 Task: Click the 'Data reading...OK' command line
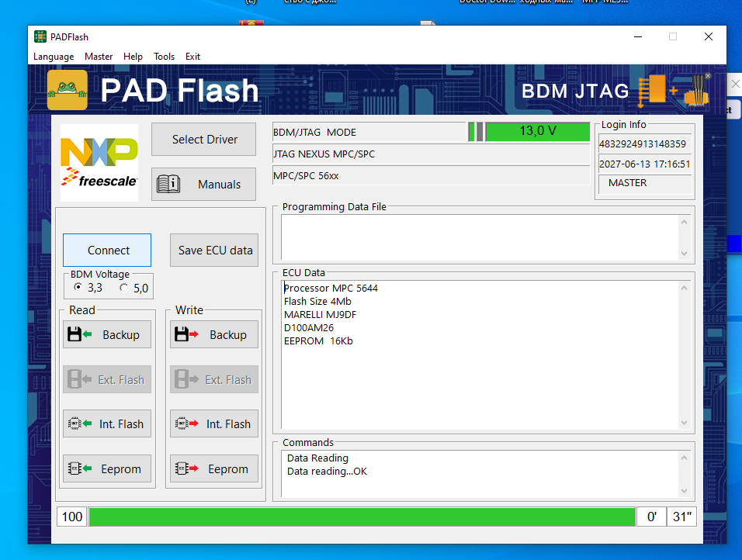327,471
